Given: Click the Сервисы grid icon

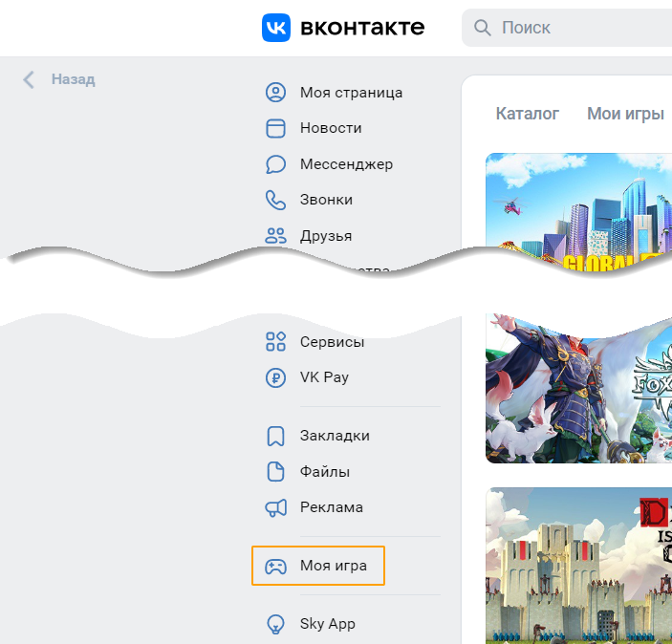Looking at the screenshot, I should [275, 342].
